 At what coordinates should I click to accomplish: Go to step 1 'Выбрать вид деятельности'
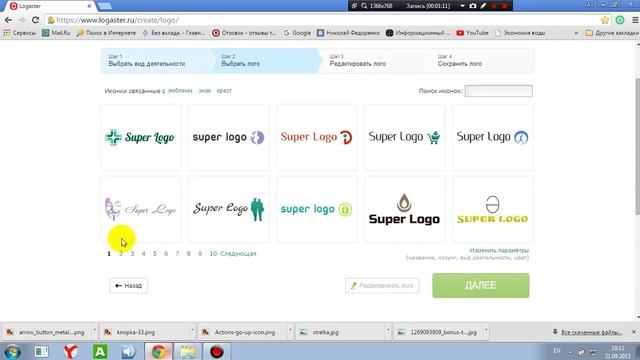tap(156, 61)
